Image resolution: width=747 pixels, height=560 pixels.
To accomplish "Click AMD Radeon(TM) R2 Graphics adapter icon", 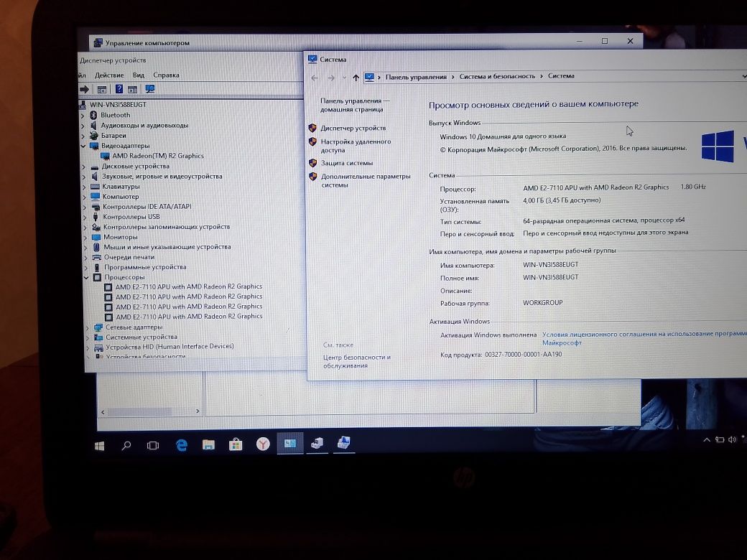I will point(106,156).
